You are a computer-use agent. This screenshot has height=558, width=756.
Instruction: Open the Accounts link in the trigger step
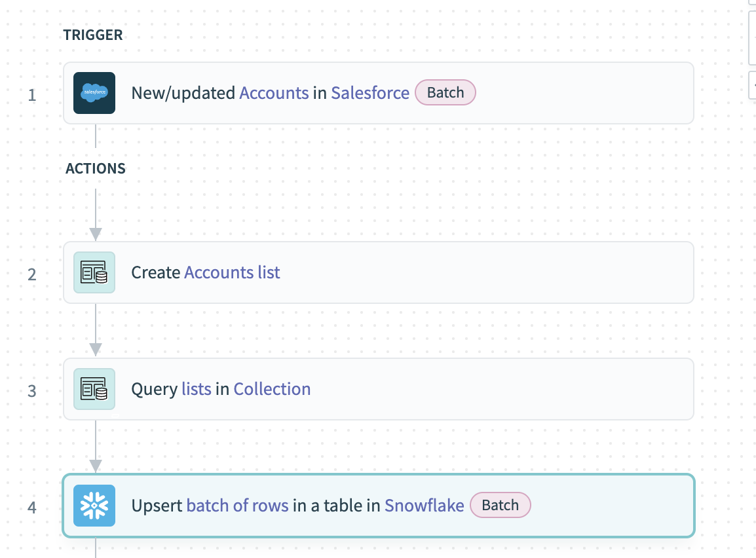(x=274, y=93)
